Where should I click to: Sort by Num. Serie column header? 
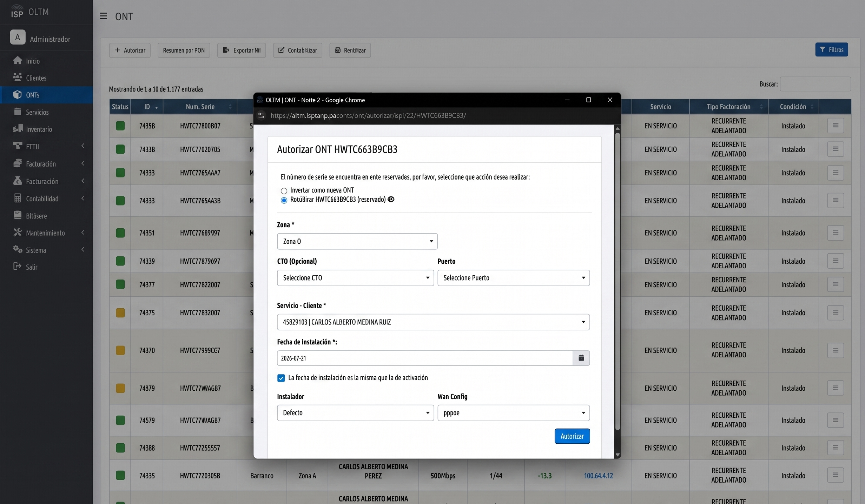200,107
